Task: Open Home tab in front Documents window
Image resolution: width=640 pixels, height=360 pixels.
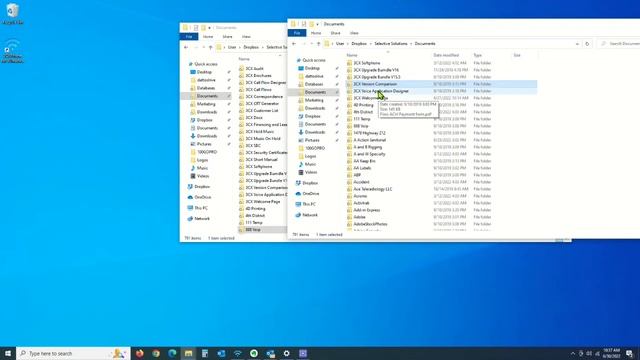Action: click(x=316, y=33)
